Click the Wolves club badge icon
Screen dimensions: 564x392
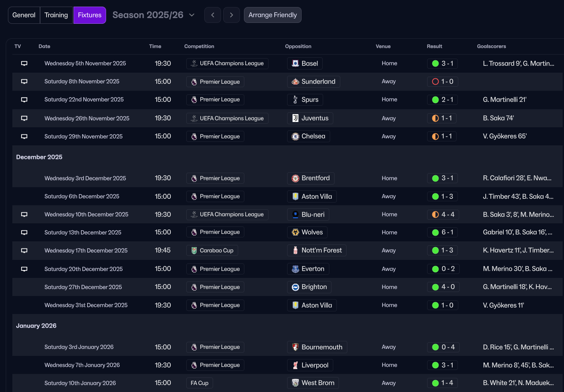295,232
